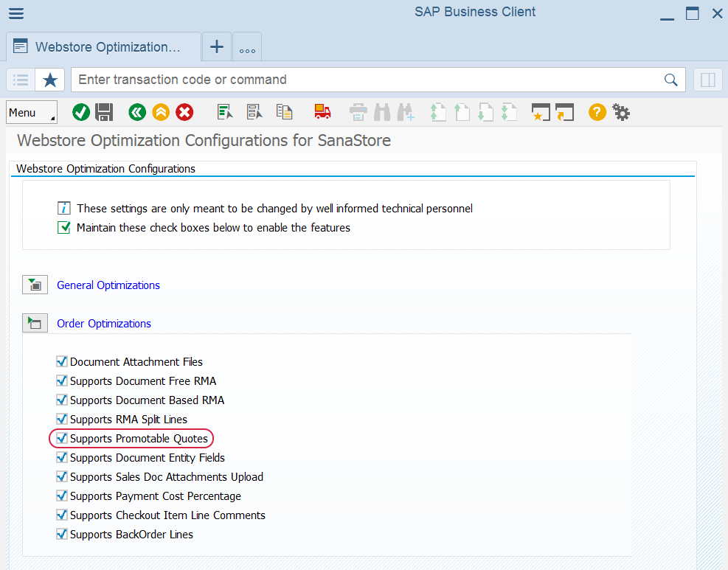Open the favorites star button
The height and width of the screenshot is (570, 728).
pos(50,80)
